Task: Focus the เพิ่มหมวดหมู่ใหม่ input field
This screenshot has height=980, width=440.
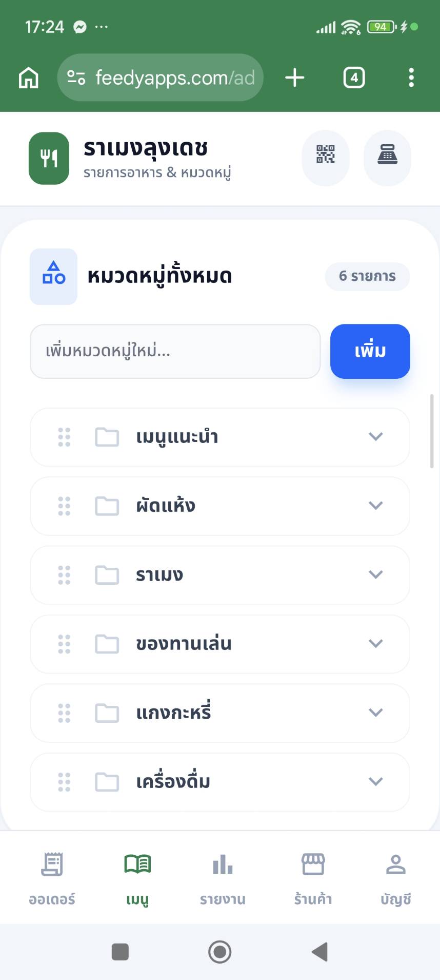Action: tap(175, 352)
